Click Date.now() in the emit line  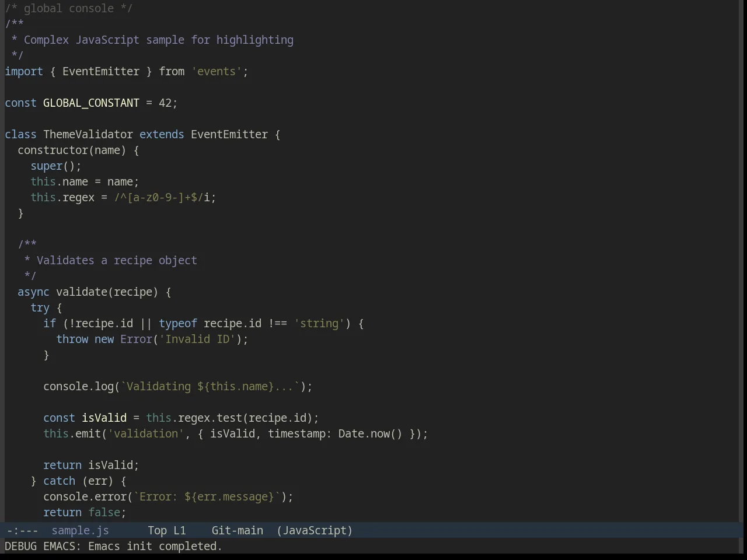point(371,433)
